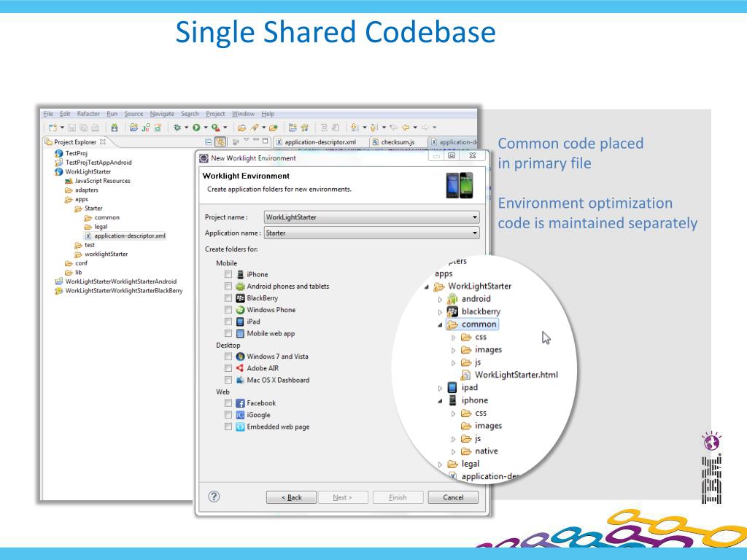
Task: Tick the Facebook checkbox
Action: pos(228,403)
